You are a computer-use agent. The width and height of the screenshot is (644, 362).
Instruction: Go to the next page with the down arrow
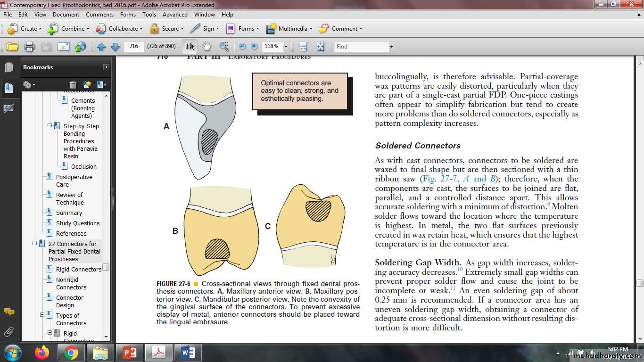pyautogui.click(x=115, y=47)
